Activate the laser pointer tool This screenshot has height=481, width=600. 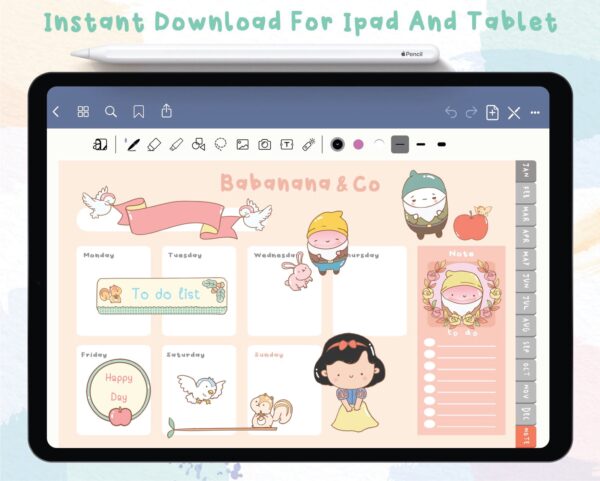(309, 145)
